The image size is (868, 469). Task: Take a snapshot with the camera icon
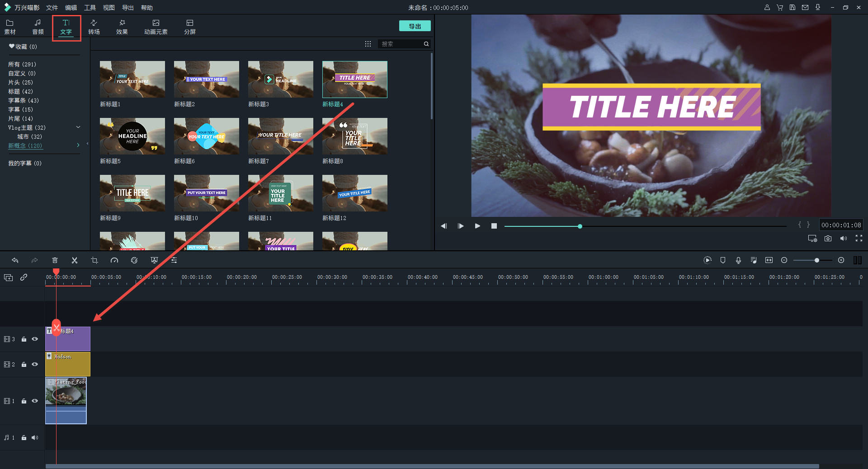tap(828, 239)
